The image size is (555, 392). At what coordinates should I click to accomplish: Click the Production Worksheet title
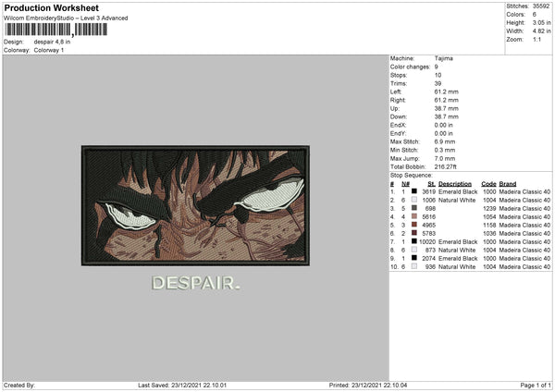click(51, 7)
